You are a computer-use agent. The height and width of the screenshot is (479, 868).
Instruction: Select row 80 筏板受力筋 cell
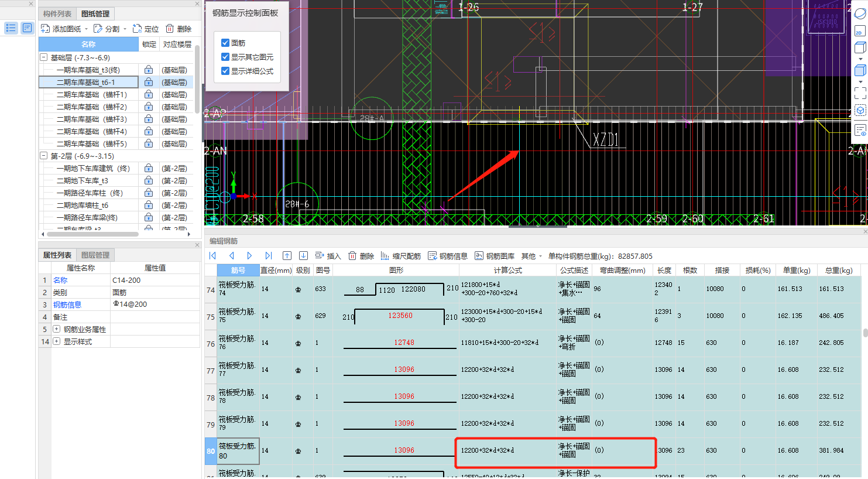(x=238, y=451)
